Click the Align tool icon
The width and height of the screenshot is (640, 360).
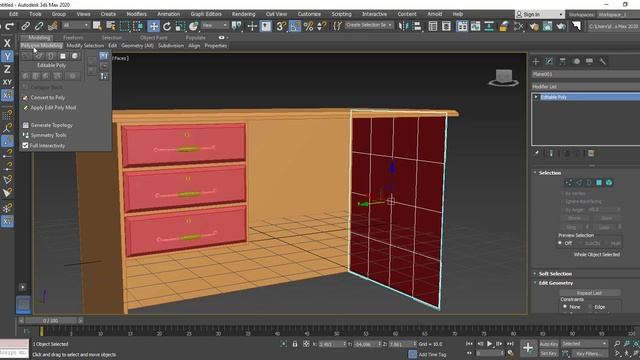417,27
